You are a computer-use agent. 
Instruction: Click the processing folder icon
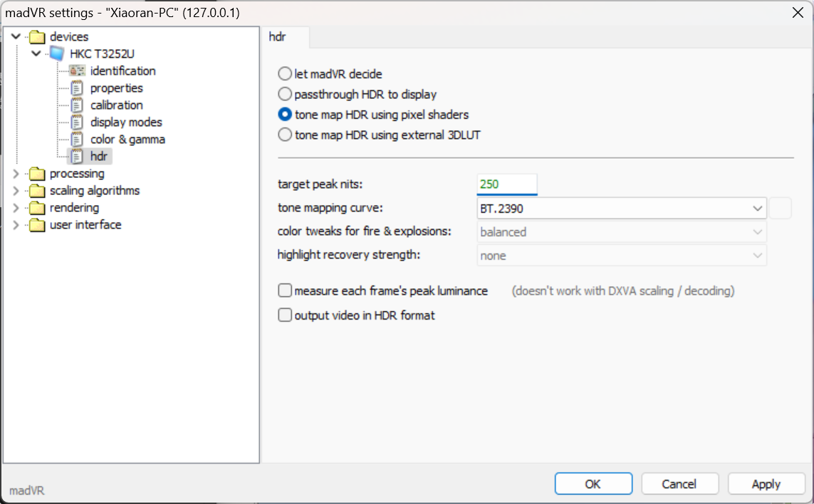tap(37, 174)
